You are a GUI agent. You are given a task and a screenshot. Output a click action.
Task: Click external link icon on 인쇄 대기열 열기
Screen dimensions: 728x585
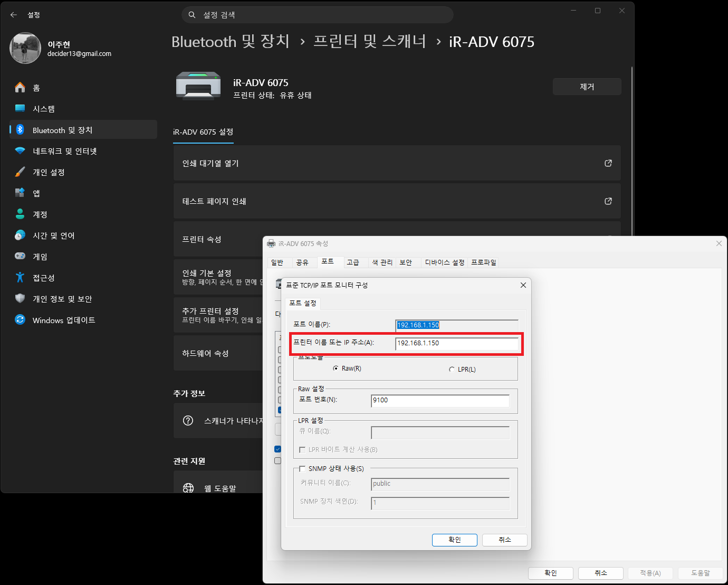pyautogui.click(x=608, y=163)
